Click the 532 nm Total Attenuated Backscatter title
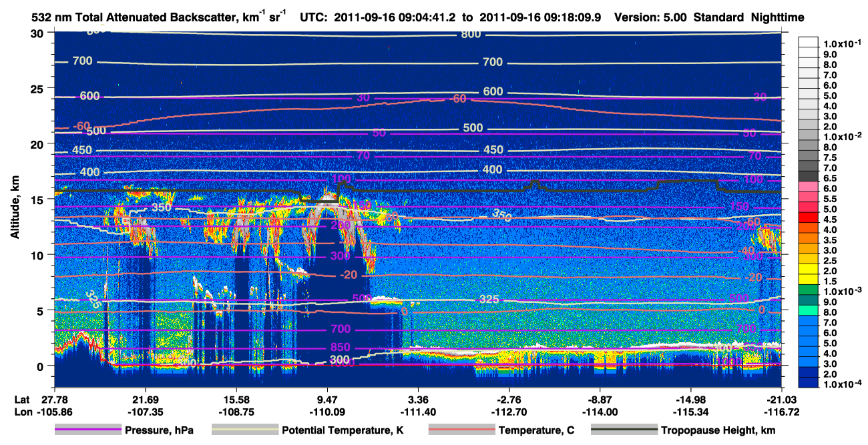The height and width of the screenshot is (445, 868). click(x=160, y=17)
